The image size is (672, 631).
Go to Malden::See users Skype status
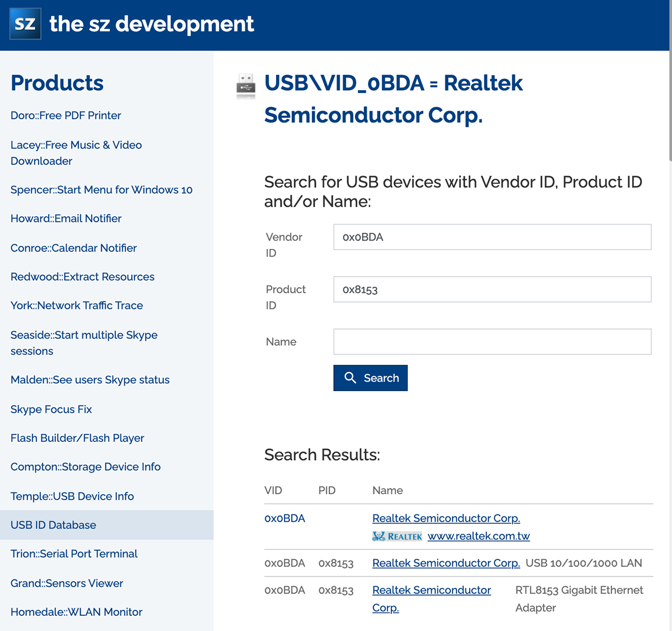(x=90, y=380)
